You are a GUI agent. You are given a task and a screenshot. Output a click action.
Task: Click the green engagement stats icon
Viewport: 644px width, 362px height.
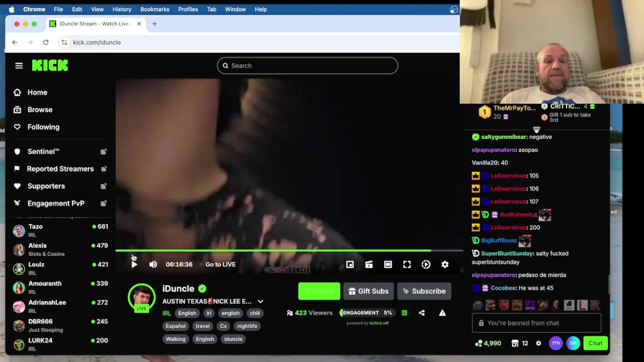404,313
